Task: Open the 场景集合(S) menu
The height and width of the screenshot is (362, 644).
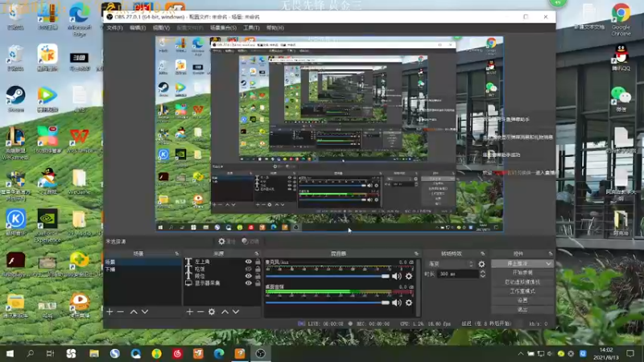Action: tap(224, 28)
